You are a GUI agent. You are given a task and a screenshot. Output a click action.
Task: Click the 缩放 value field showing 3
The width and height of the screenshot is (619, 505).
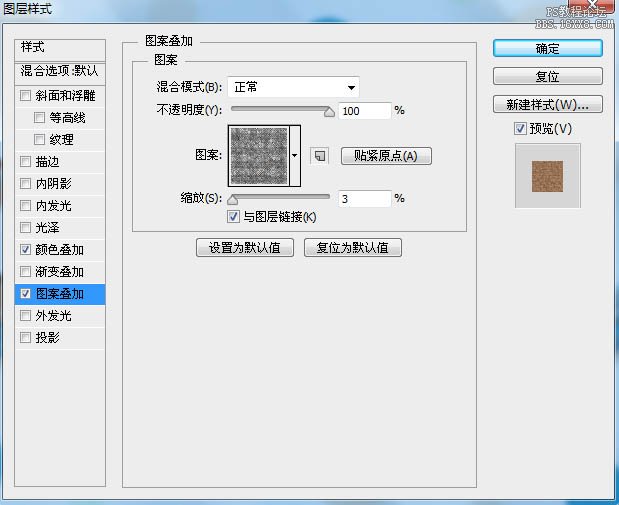point(365,199)
